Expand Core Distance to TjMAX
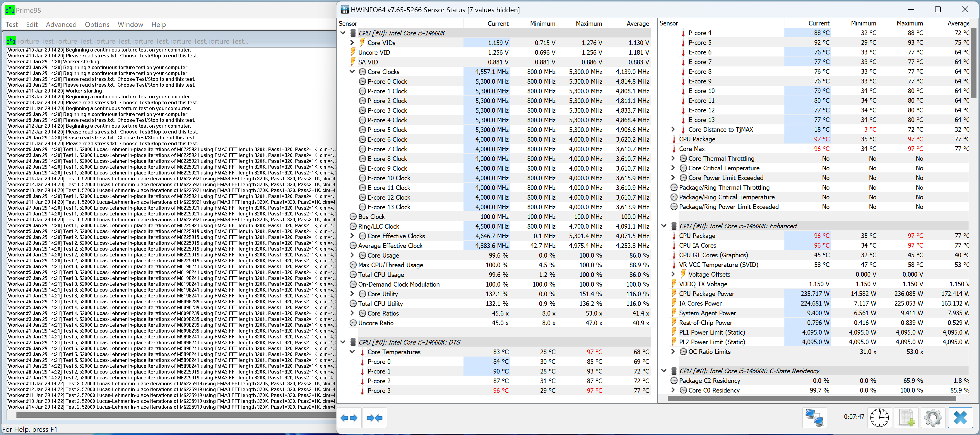This screenshot has height=435, width=980. point(673,129)
